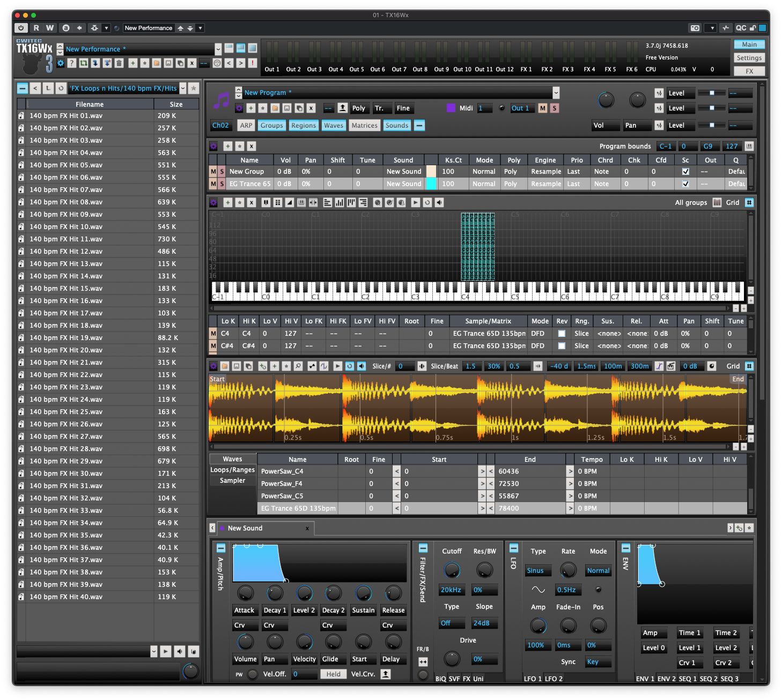Click the purple Midi color swatch

451,108
